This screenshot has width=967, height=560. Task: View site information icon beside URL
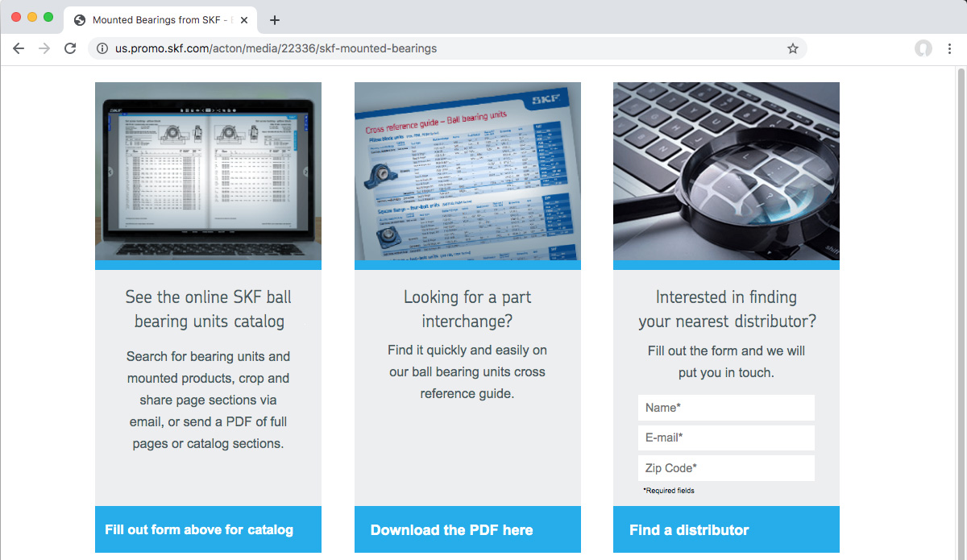(x=102, y=48)
